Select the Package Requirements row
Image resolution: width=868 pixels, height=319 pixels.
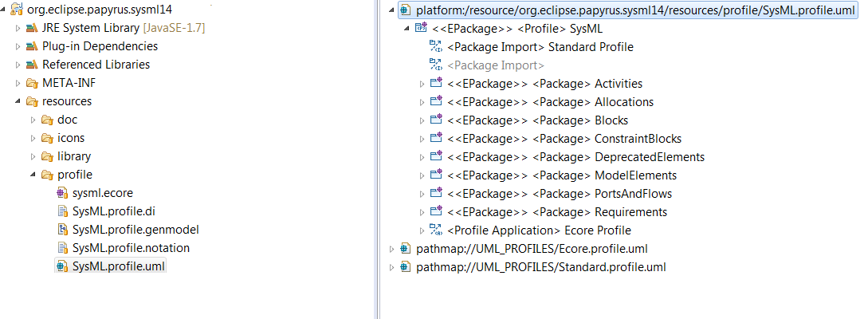pos(557,211)
